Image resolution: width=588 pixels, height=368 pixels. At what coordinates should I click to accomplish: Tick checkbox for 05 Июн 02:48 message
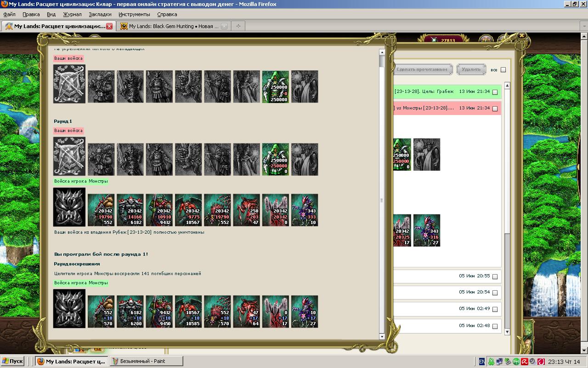click(495, 326)
